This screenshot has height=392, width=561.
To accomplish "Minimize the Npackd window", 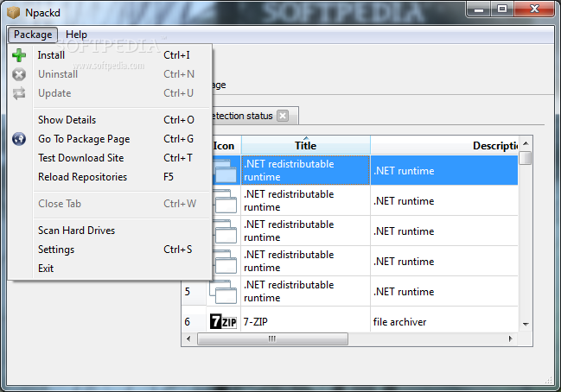I will coord(479,9).
